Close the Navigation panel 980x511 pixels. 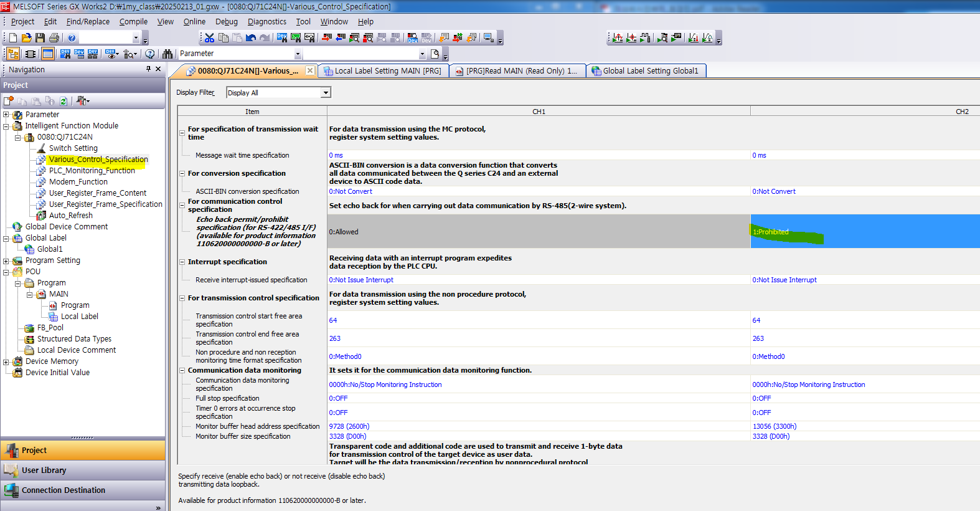(158, 69)
